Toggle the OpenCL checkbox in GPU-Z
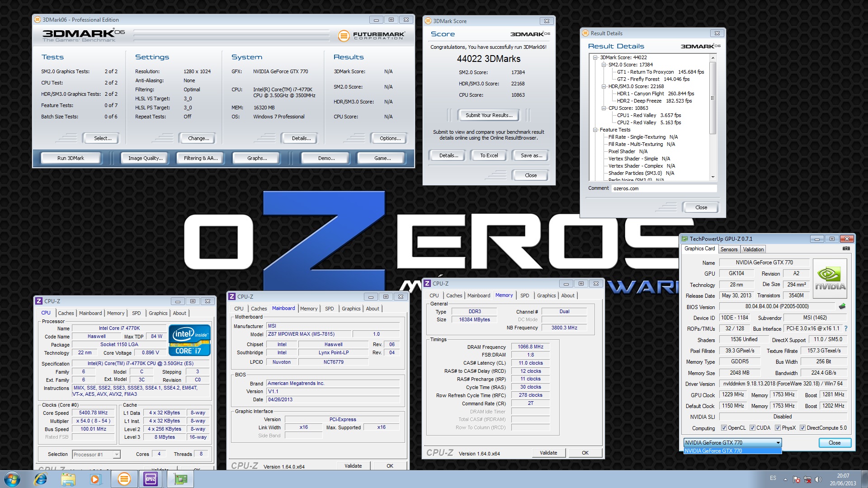868x488 pixels. [x=724, y=428]
